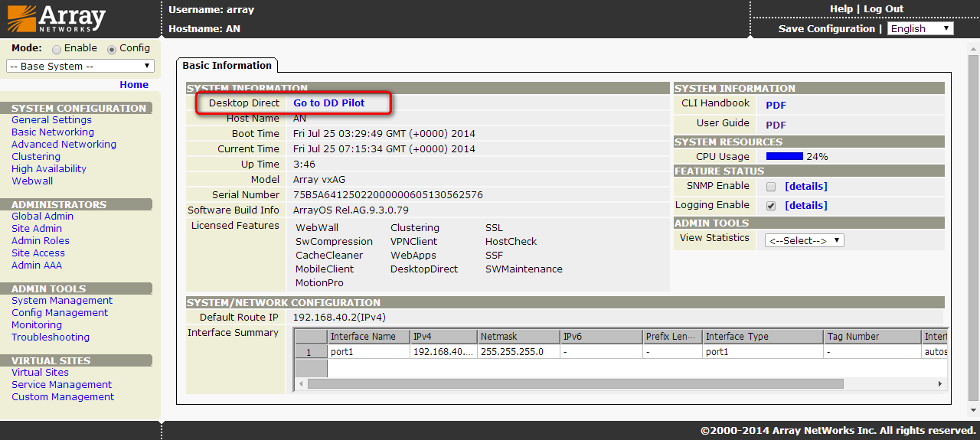This screenshot has height=440, width=980.
Task: Open the User Guide PDF link
Action: pyautogui.click(x=776, y=125)
